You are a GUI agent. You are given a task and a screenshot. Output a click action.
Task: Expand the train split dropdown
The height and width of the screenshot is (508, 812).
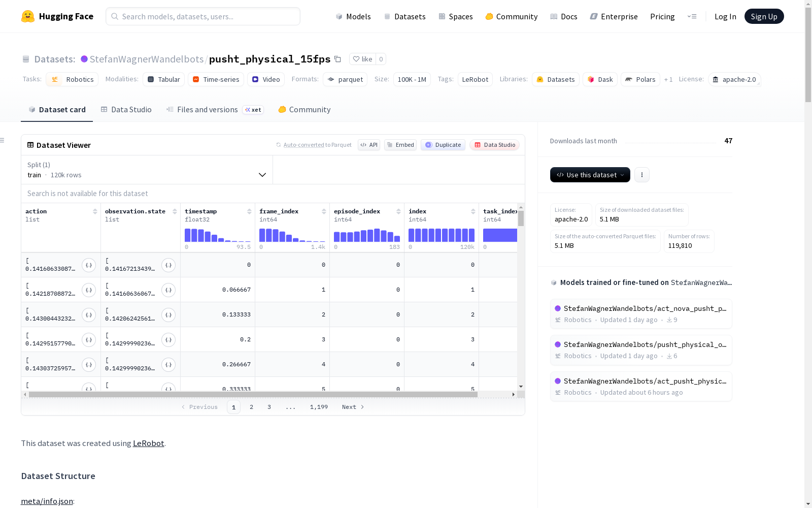click(x=147, y=170)
